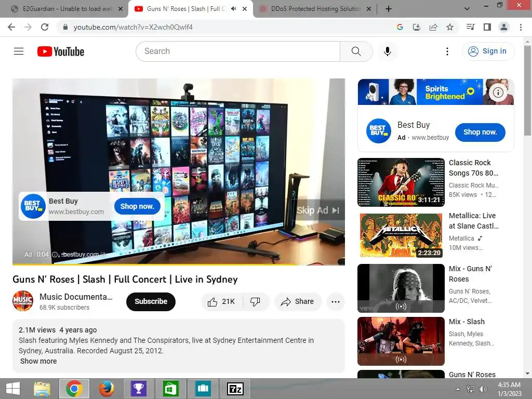This screenshot has width=532, height=399.
Task: Open Mix - Guns N' Roses thumbnail
Action: 401,288
